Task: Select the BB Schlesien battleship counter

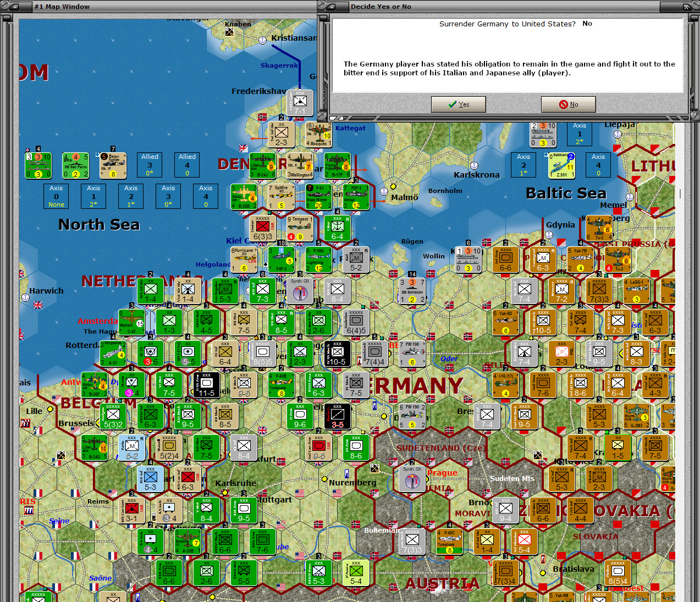Action: coord(412,290)
